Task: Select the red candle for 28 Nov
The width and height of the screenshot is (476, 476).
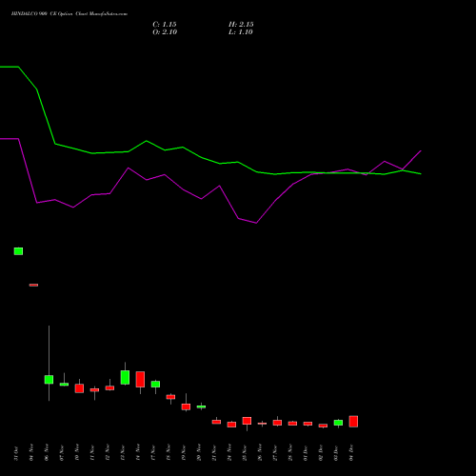Action: tap(292, 424)
